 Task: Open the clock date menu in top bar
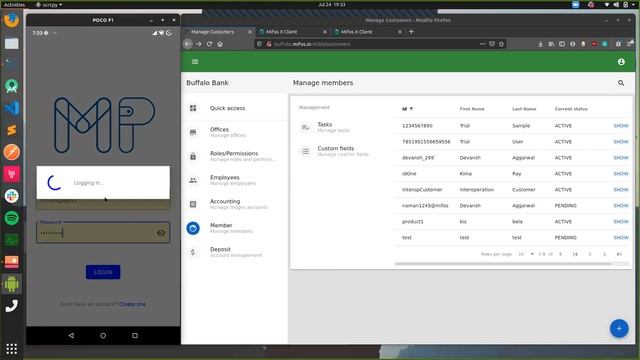pos(331,4)
